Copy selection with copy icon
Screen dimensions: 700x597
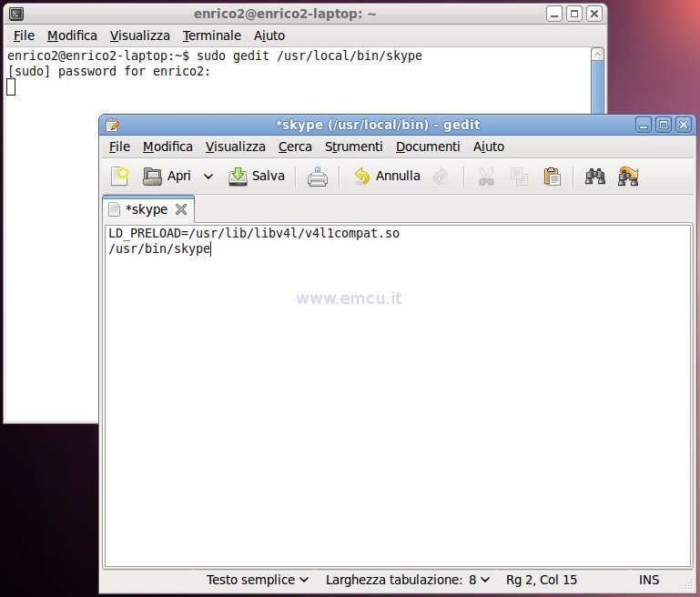[519, 177]
